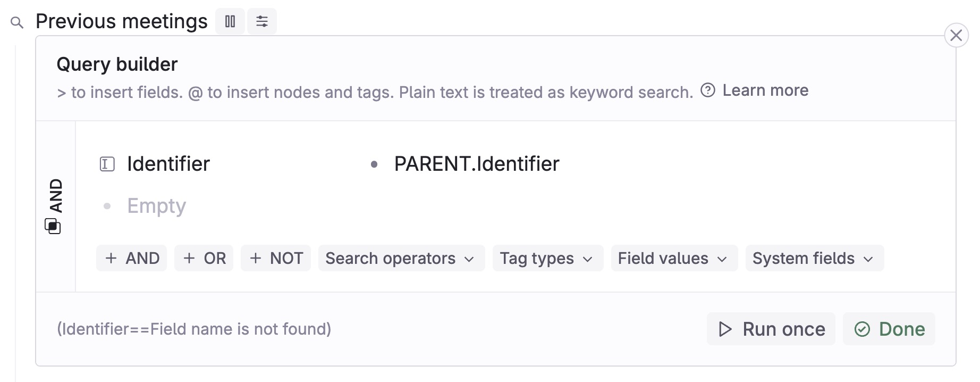Open the Field values dropdown
Screen dimensions: 980x382
click(x=674, y=258)
